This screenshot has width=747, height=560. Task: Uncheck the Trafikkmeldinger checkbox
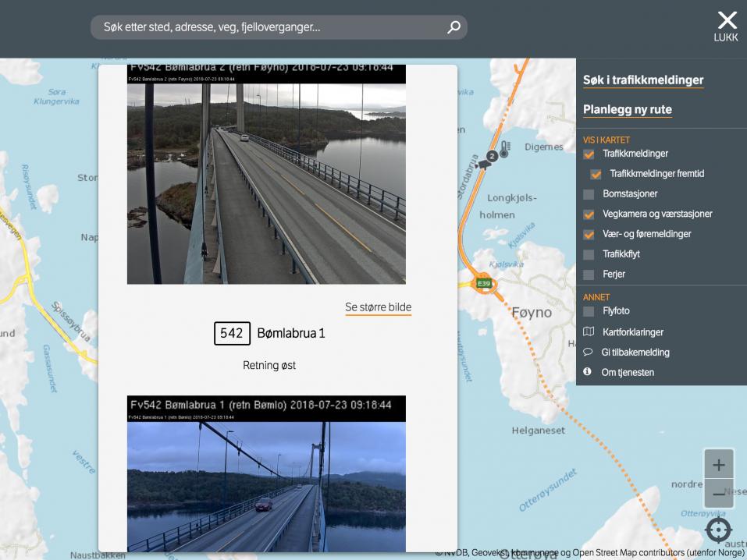[589, 154]
